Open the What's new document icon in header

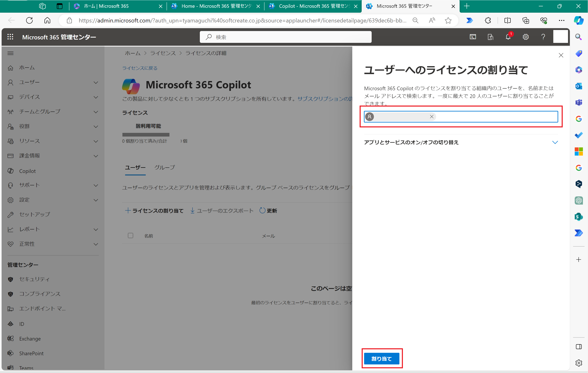490,37
